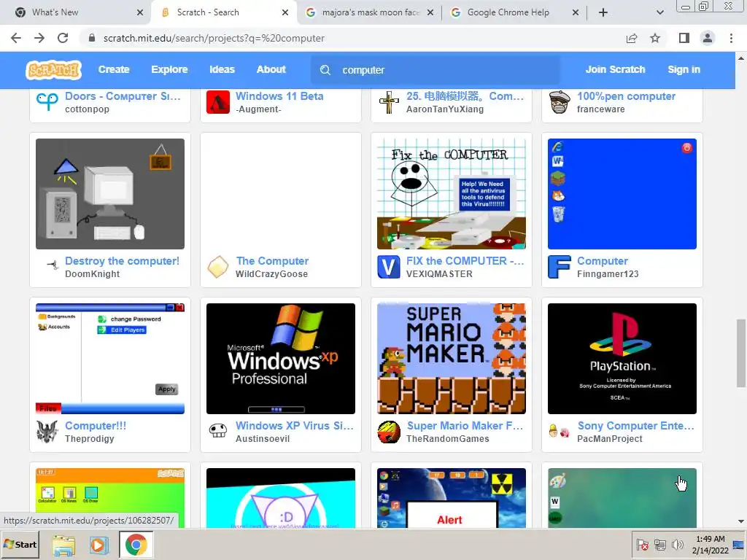
Task: Go back with the browser back arrow
Action: pyautogui.click(x=16, y=38)
